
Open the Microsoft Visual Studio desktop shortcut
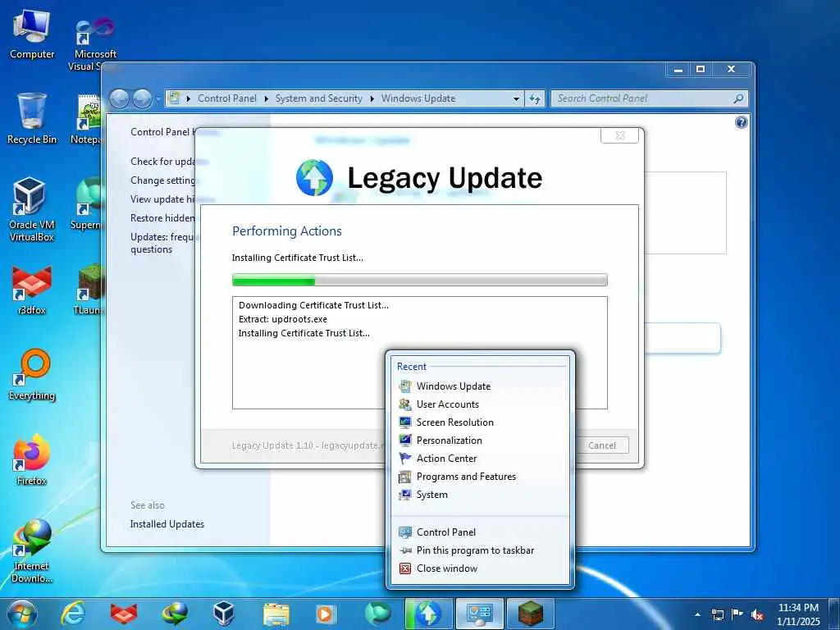pos(95,43)
